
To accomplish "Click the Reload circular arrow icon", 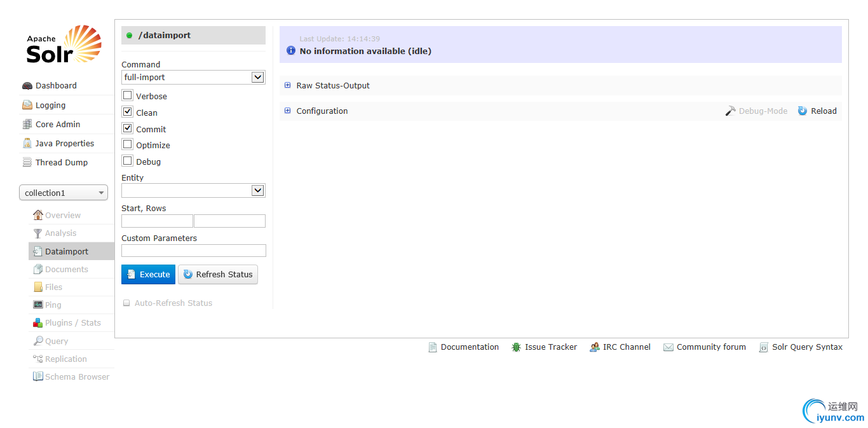I will click(x=803, y=111).
